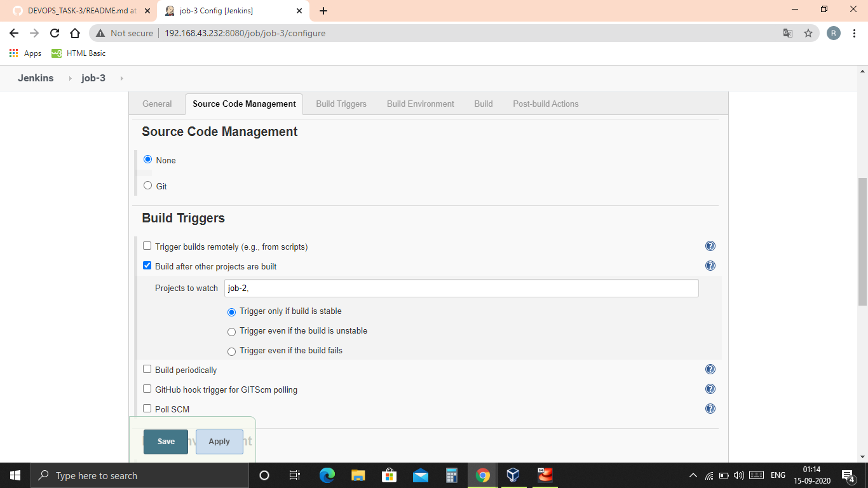The image size is (868, 488).
Task: Go to the browser home page
Action: point(75,33)
